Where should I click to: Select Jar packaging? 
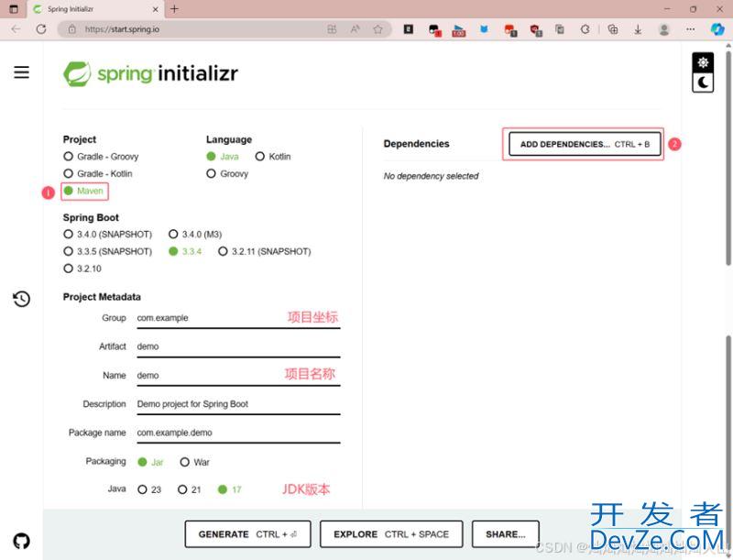point(150,462)
